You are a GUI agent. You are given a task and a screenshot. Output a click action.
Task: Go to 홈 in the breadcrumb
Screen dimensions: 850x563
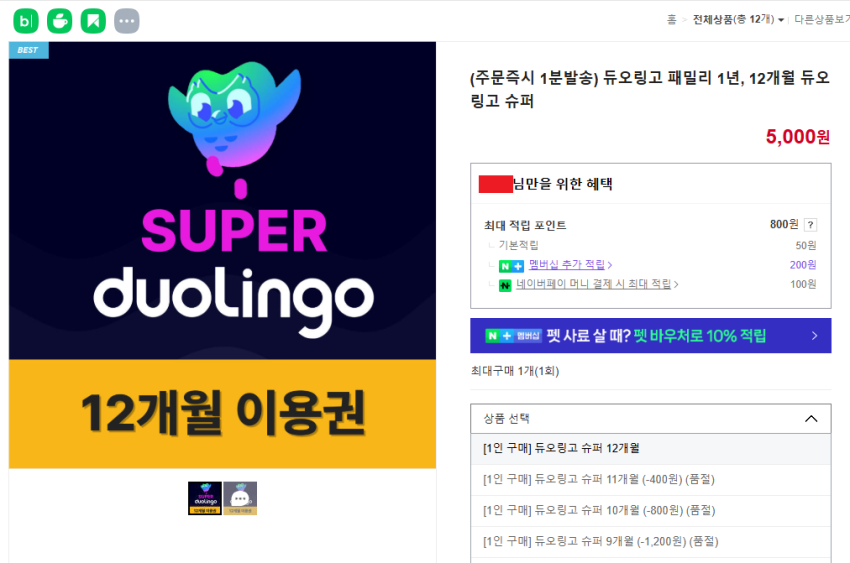[671, 20]
